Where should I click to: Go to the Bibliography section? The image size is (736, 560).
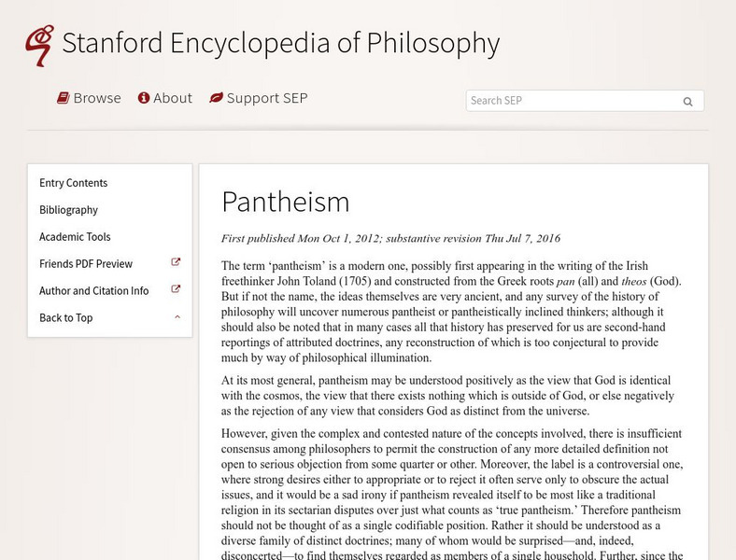68,210
